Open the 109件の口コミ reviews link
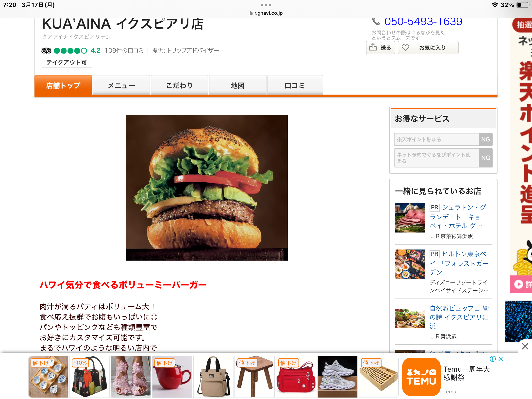 124,50
